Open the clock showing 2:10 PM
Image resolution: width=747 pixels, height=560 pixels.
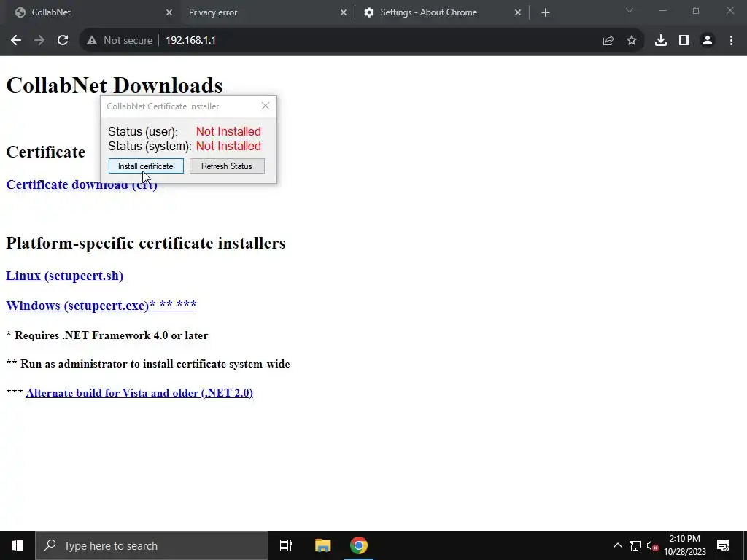pyautogui.click(x=684, y=545)
